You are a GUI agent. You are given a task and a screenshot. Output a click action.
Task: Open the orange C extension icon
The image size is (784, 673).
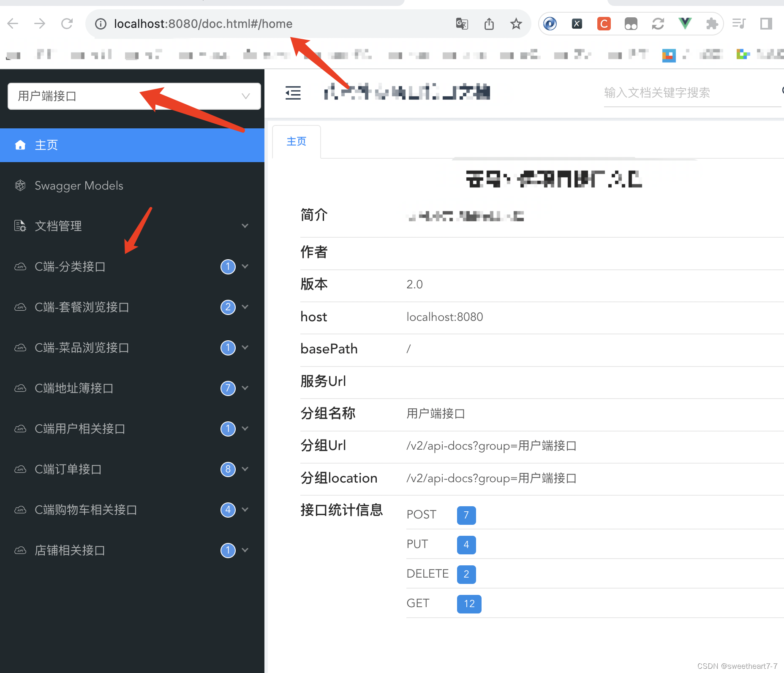(604, 24)
